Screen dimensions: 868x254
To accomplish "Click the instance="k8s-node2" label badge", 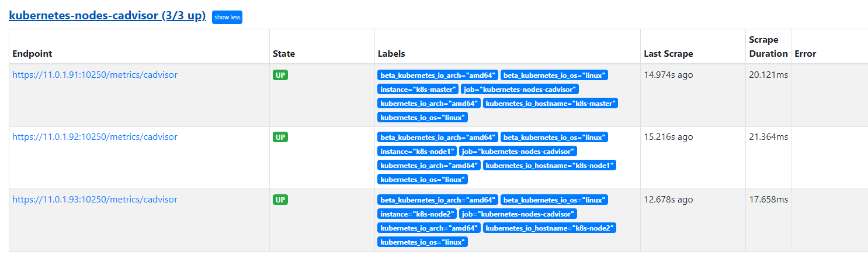I will click(x=417, y=214).
